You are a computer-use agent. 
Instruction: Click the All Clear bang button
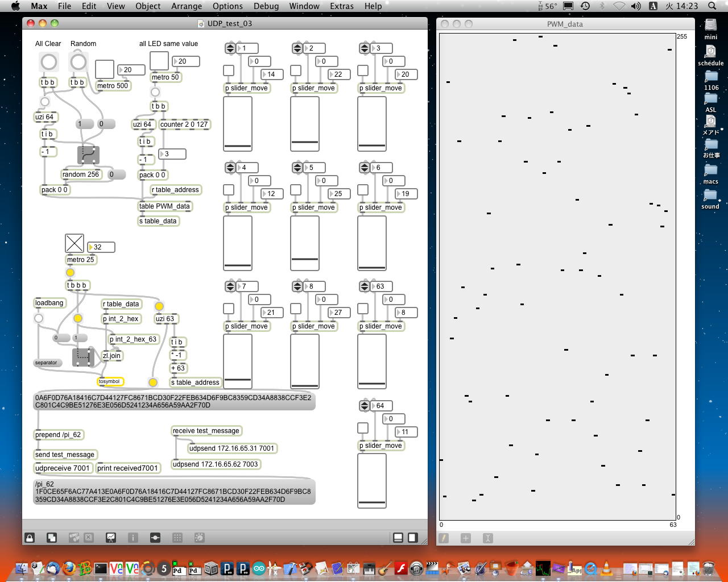[49, 61]
